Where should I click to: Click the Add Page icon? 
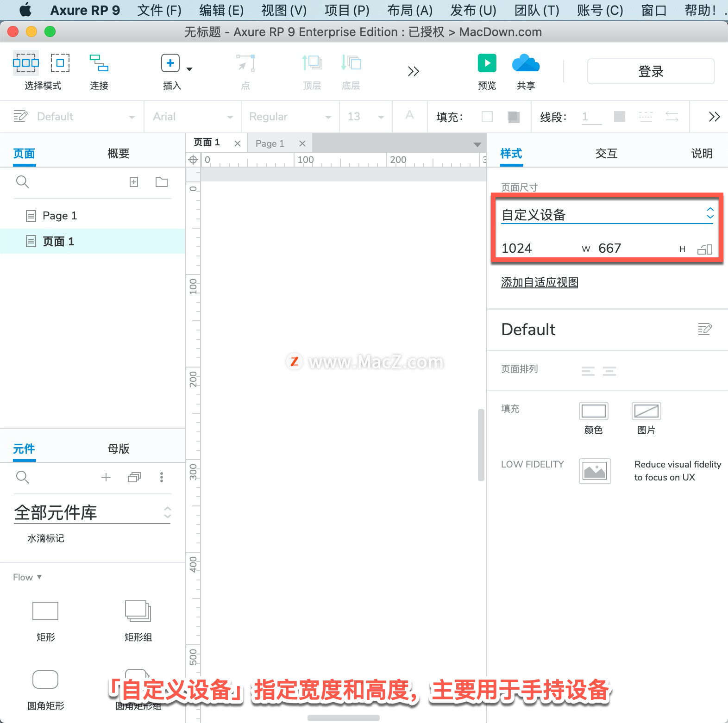134,182
